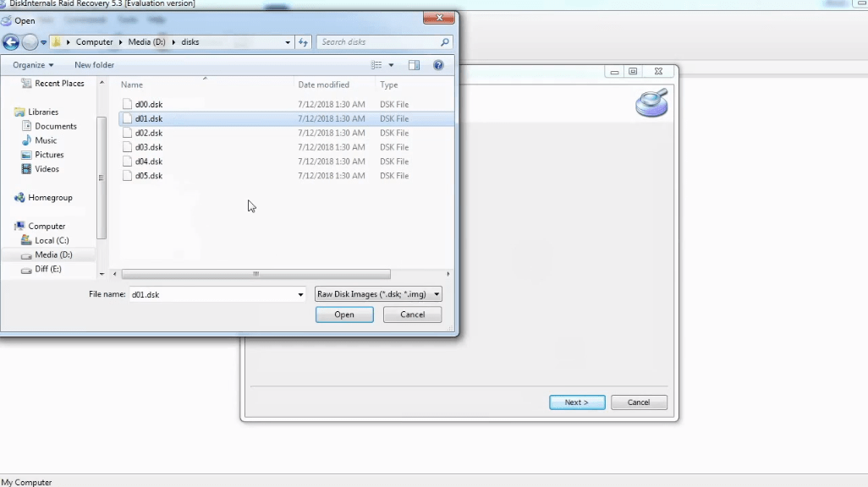The width and height of the screenshot is (868, 487).
Task: Expand the Organize menu
Action: click(x=33, y=65)
